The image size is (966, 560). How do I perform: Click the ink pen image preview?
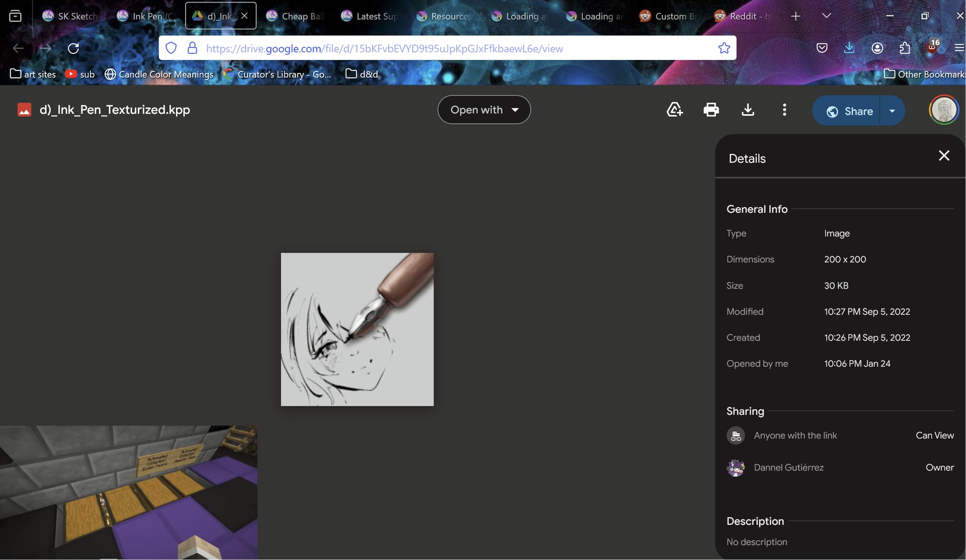(x=357, y=330)
